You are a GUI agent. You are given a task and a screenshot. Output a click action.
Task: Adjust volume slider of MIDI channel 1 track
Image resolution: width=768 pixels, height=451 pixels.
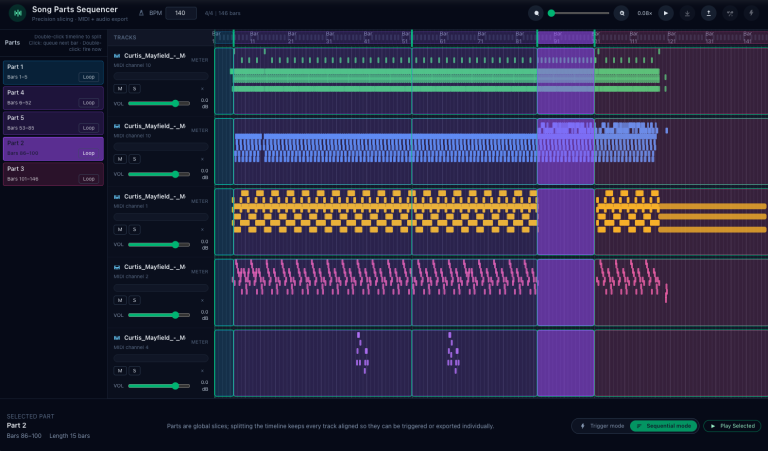[159, 244]
